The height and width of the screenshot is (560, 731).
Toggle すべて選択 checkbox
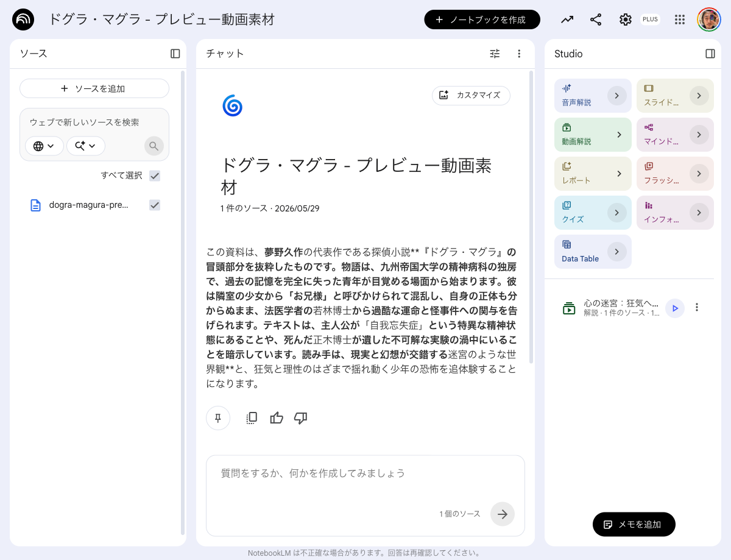click(x=155, y=175)
